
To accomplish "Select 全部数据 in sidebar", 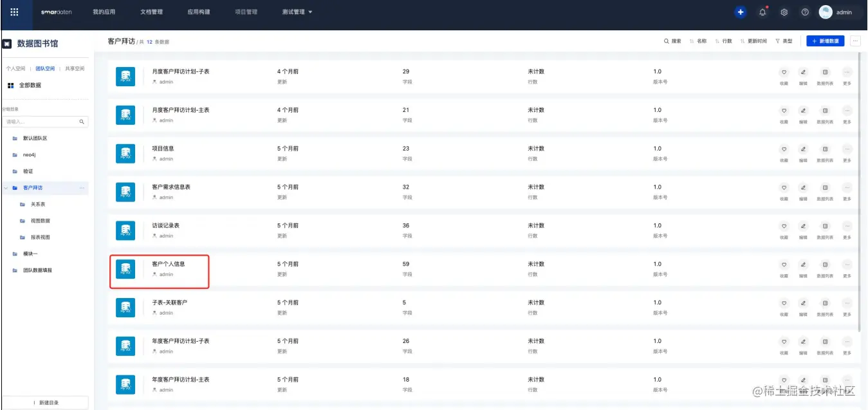I will (24, 85).
